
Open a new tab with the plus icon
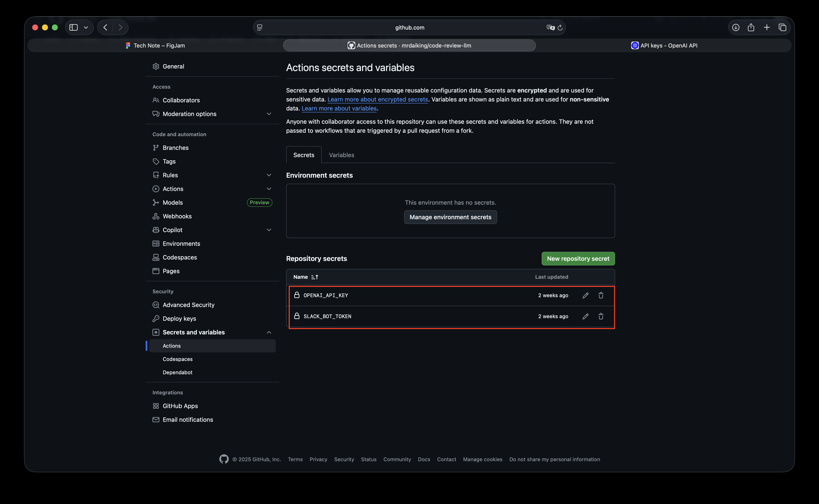click(x=767, y=27)
